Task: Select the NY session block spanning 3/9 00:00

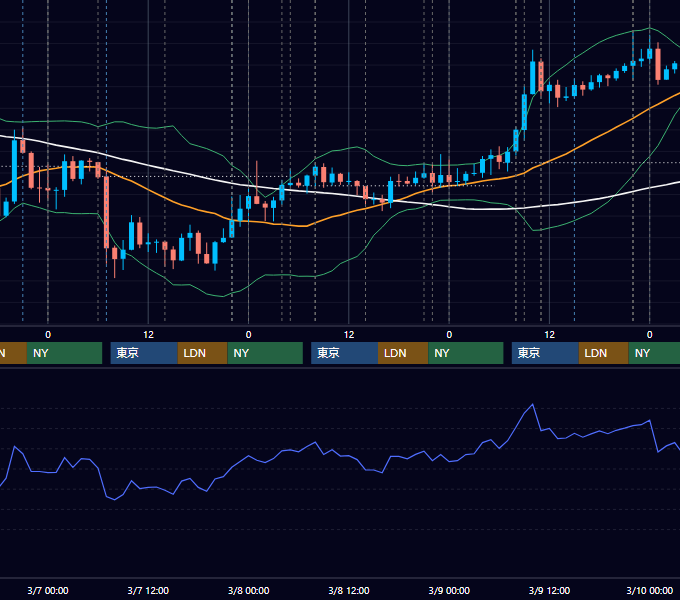Action: point(466,353)
